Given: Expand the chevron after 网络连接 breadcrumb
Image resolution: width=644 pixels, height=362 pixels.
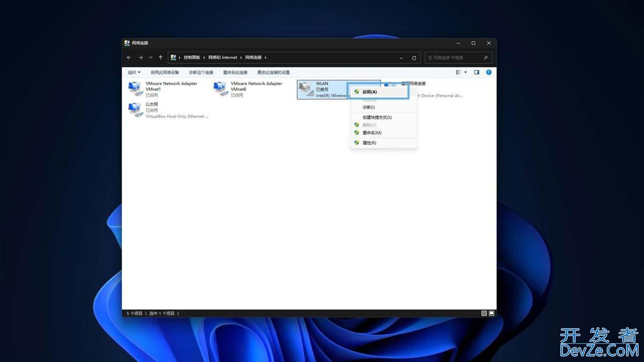Looking at the screenshot, I should 266,57.
